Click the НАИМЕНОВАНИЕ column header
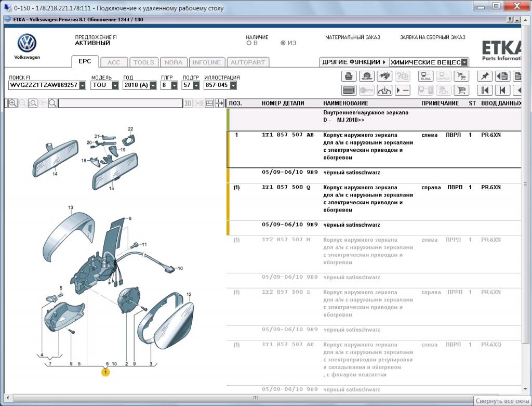This screenshot has width=532, height=406. point(345,103)
